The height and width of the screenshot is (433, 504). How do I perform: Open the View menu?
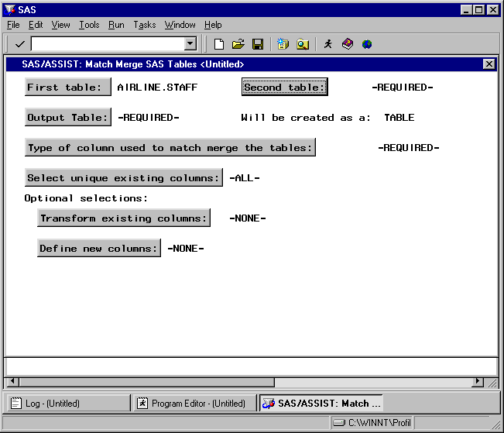[60, 25]
